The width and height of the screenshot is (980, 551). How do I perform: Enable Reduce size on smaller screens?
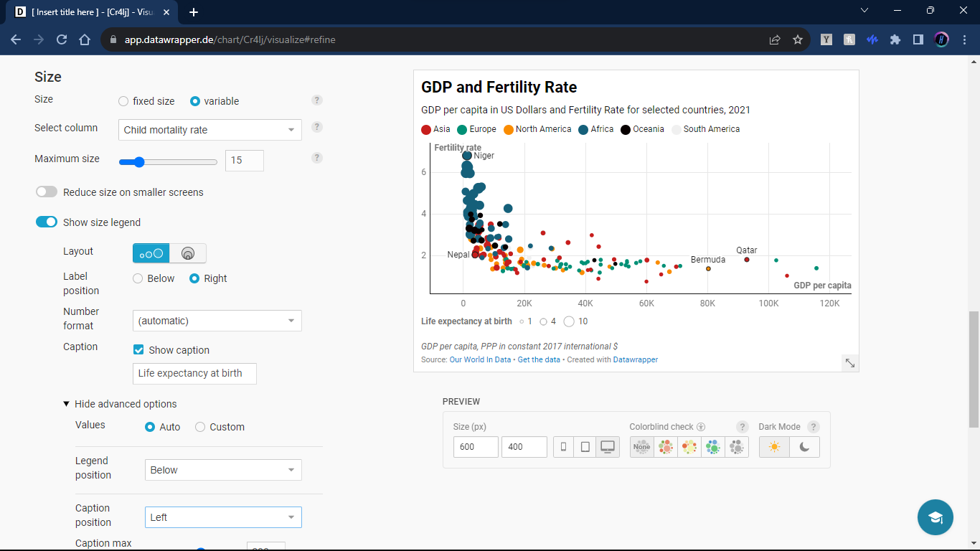click(47, 192)
